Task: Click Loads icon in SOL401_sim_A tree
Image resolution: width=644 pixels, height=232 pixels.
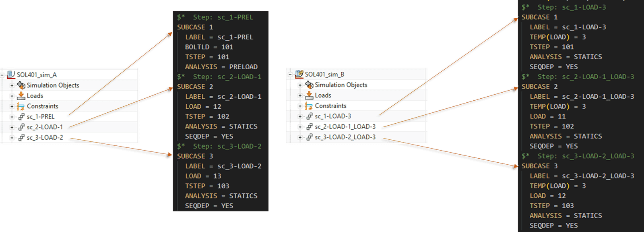Action: [21, 95]
